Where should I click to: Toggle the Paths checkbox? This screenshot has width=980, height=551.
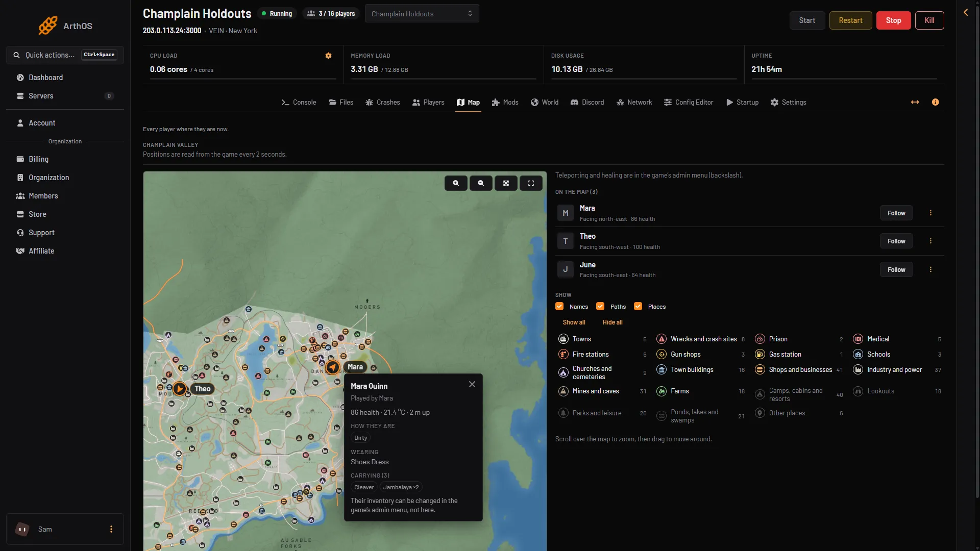[x=600, y=306]
